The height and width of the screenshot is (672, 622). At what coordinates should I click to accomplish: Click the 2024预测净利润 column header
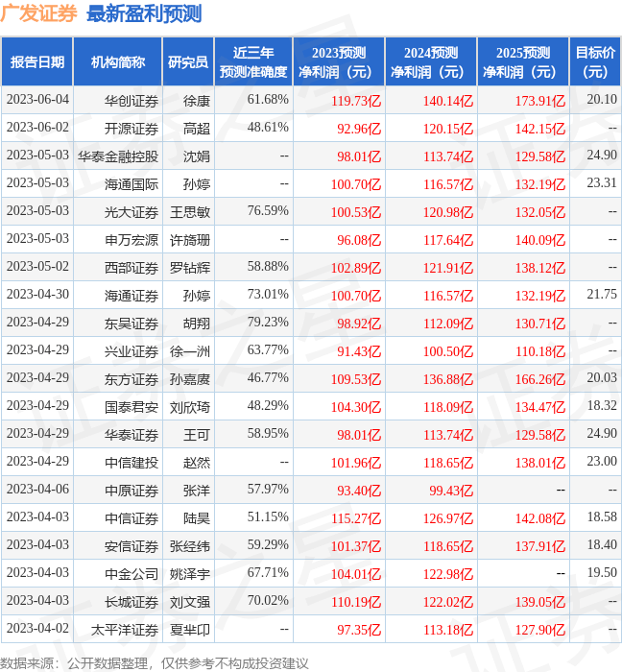431,62
